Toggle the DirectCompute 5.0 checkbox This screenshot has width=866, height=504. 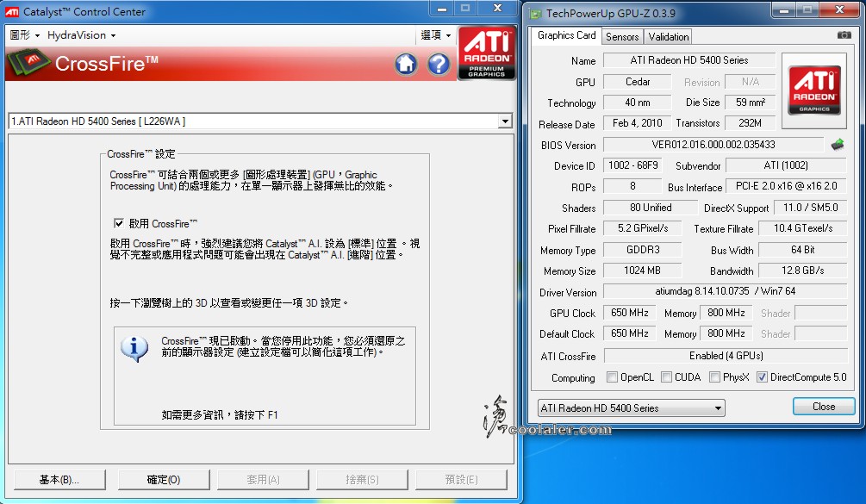tap(763, 377)
